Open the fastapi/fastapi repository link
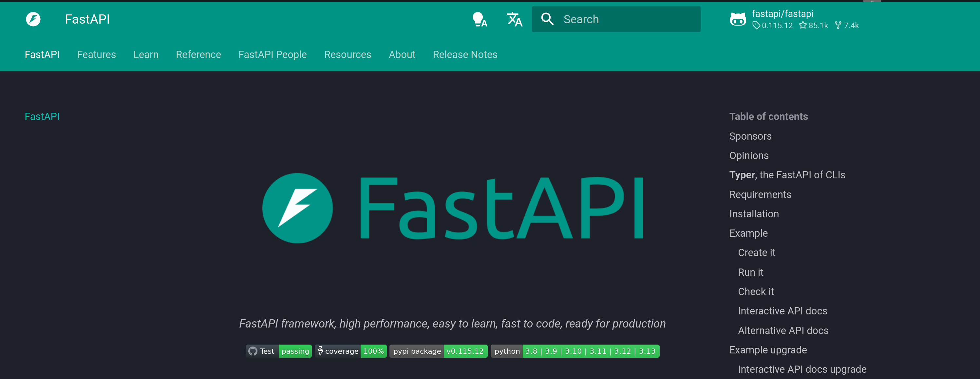The image size is (980, 379). 782,14
